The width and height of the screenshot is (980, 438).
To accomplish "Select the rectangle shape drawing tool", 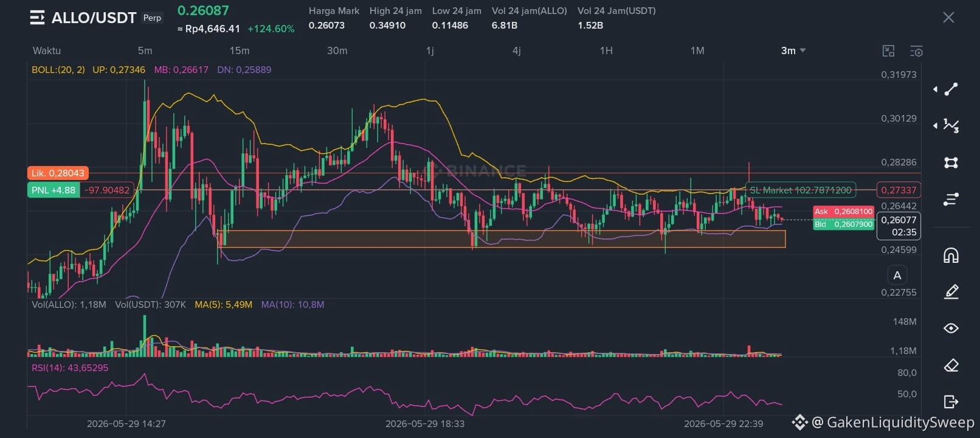I will (951, 162).
